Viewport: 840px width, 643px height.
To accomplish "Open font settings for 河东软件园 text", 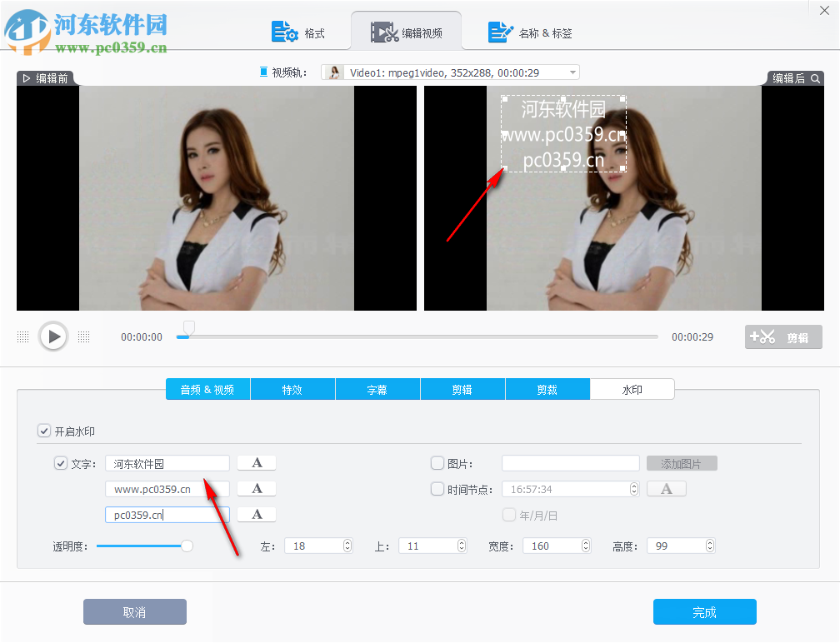I will click(x=256, y=463).
